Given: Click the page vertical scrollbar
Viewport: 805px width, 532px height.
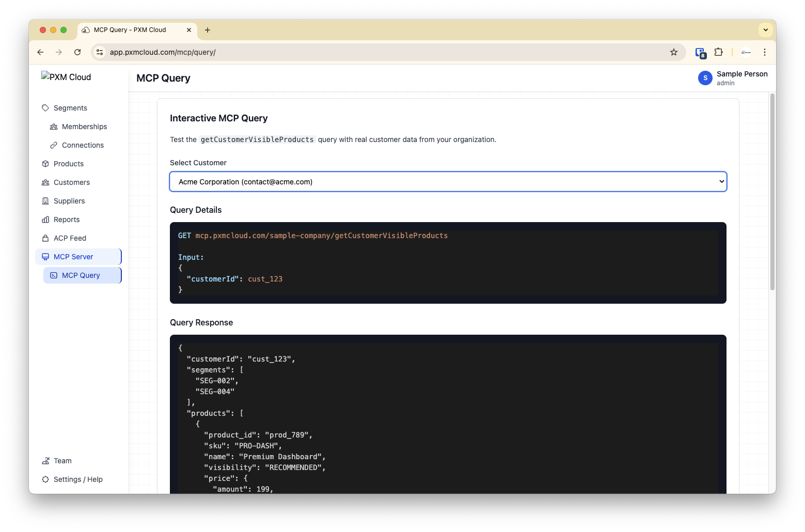Looking at the screenshot, I should pyautogui.click(x=772, y=192).
